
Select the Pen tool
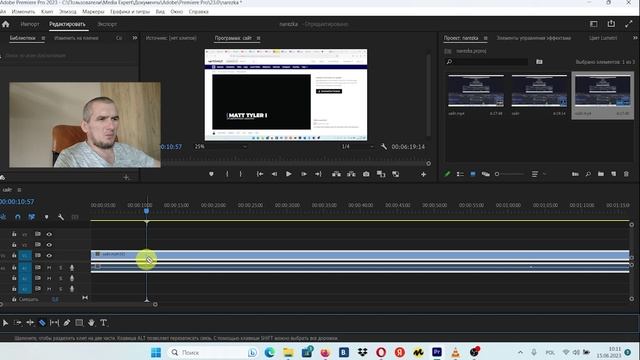pos(67,323)
